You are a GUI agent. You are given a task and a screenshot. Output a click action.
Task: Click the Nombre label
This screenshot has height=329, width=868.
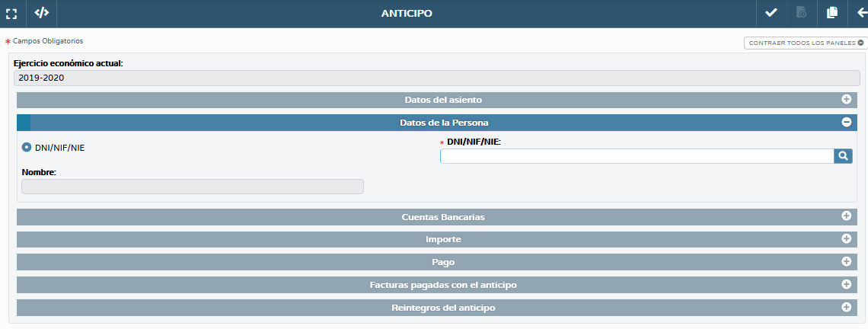tap(40, 172)
